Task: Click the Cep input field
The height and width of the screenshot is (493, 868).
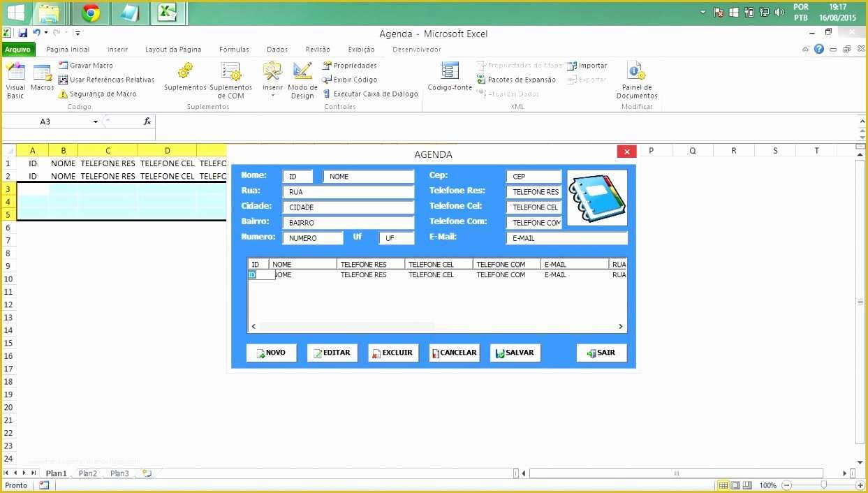Action: coord(534,177)
